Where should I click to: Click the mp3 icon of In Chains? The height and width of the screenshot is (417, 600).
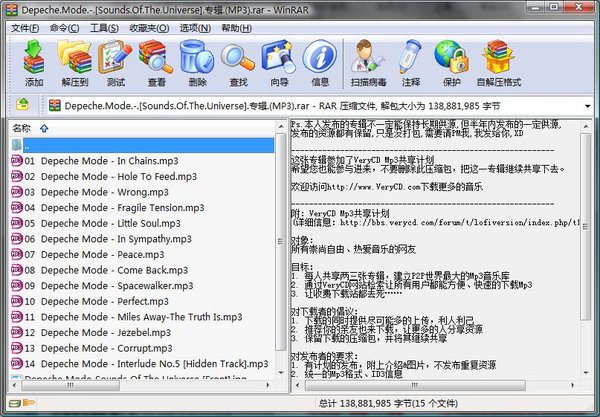[x=17, y=160]
